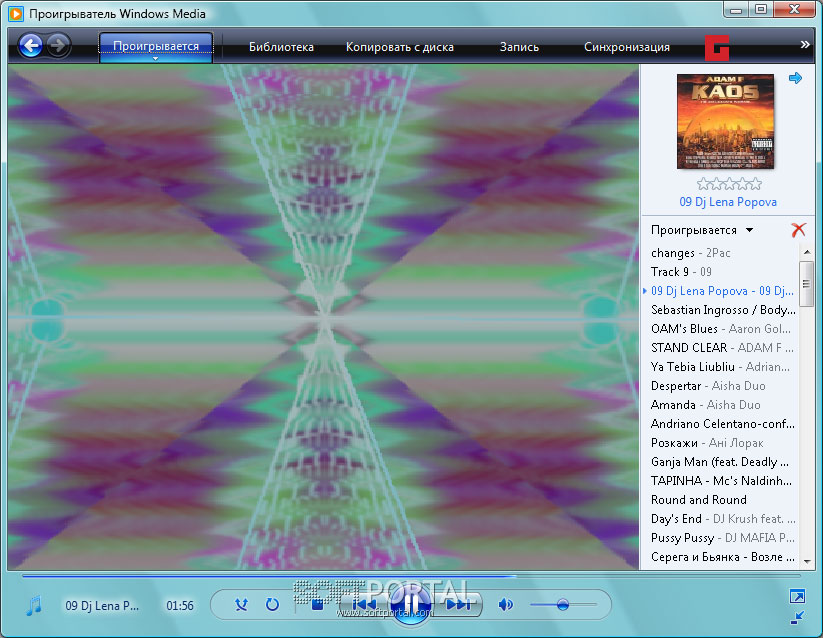Open the Проигрывается tab
Image resolution: width=823 pixels, height=638 pixels.
pos(156,46)
